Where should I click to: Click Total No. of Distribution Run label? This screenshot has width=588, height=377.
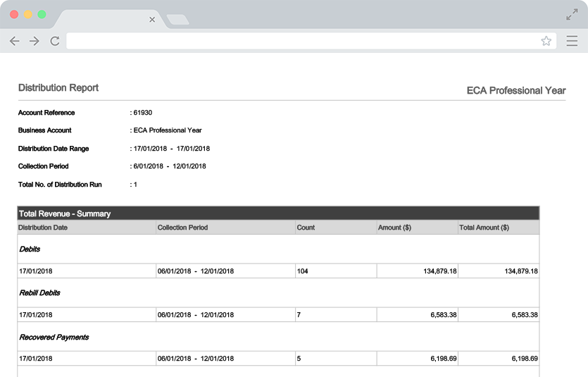[60, 185]
